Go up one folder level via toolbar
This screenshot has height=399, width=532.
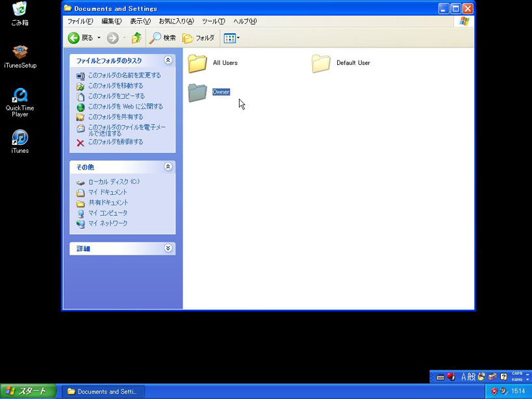[136, 38]
